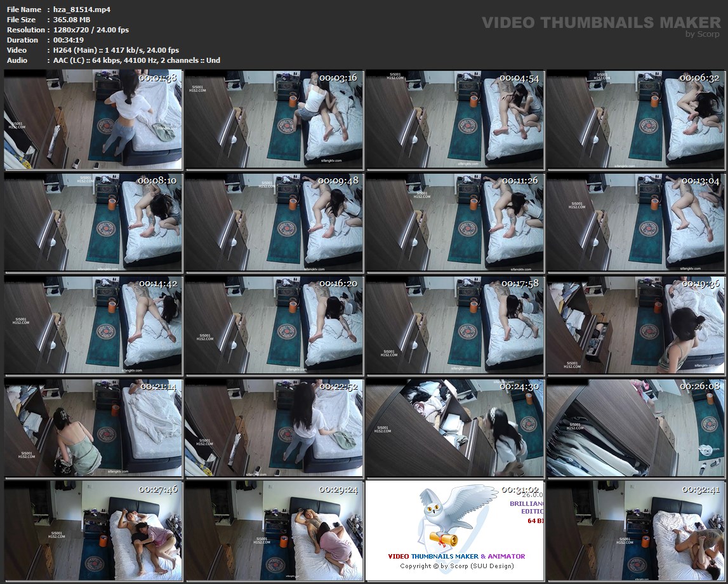This screenshot has width=728, height=584.
Task: Click the Video Thumbnails Maker & Animator text
Action: pyautogui.click(x=456, y=557)
